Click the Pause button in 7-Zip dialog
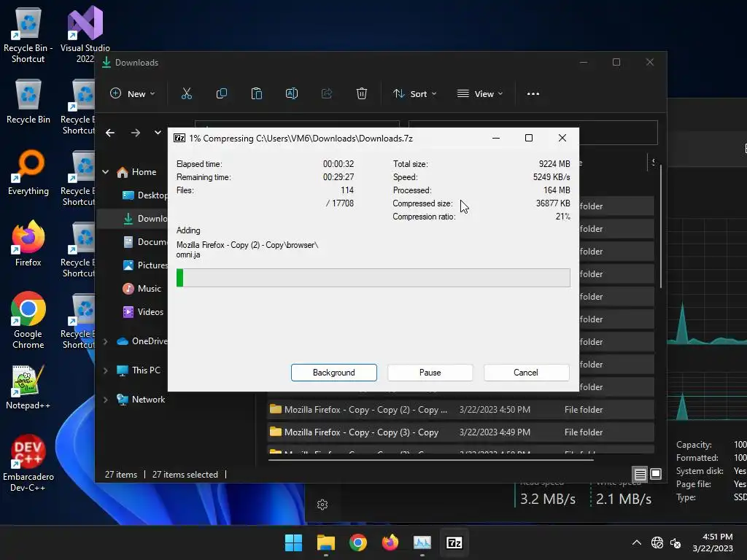 [430, 373]
